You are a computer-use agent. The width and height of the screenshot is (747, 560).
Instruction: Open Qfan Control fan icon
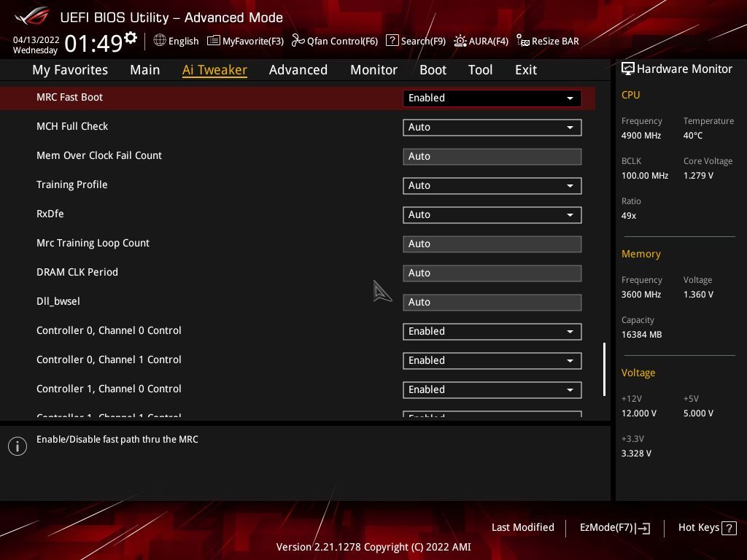[298, 41]
